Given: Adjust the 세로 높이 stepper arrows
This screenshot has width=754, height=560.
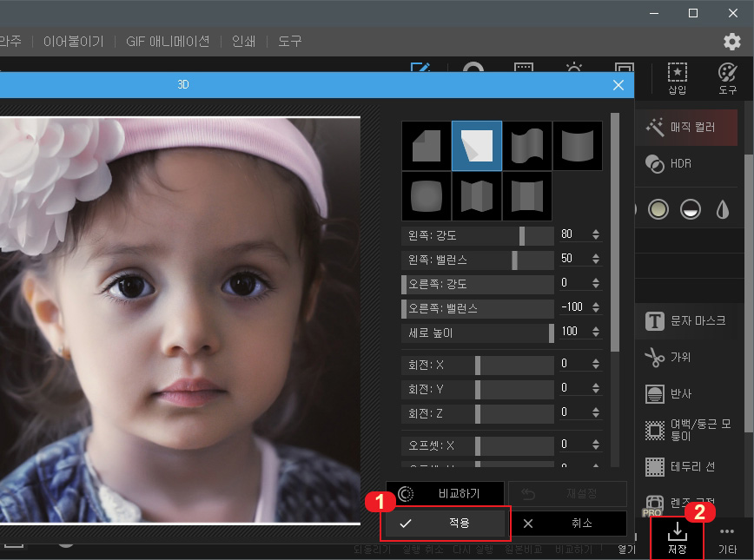Looking at the screenshot, I should pyautogui.click(x=596, y=331).
